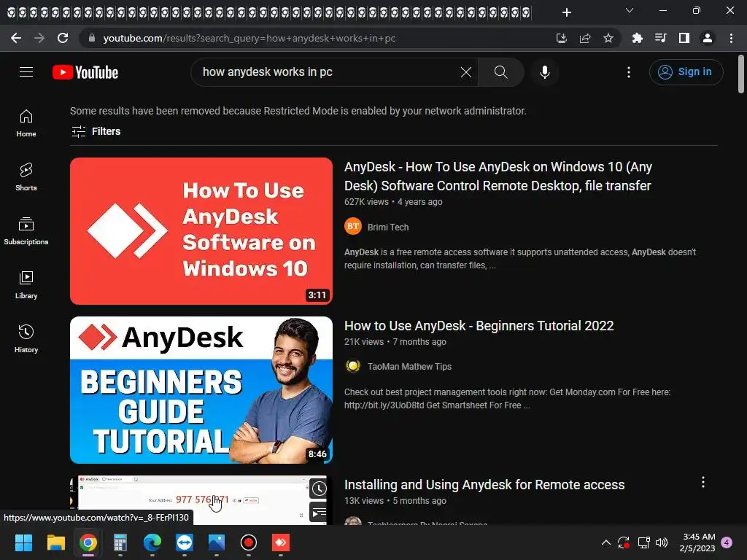Click the install app icon in address bar
The width and height of the screenshot is (747, 560).
point(561,38)
